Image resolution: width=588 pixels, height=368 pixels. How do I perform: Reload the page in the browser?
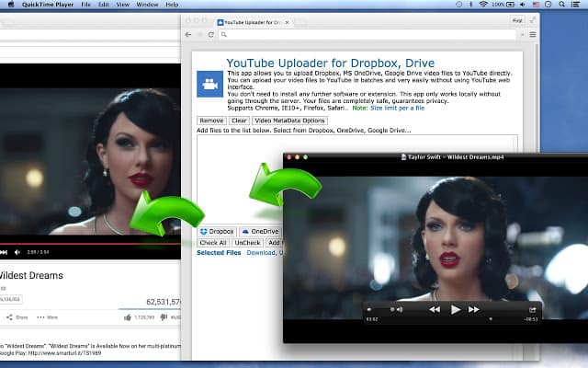point(210,34)
